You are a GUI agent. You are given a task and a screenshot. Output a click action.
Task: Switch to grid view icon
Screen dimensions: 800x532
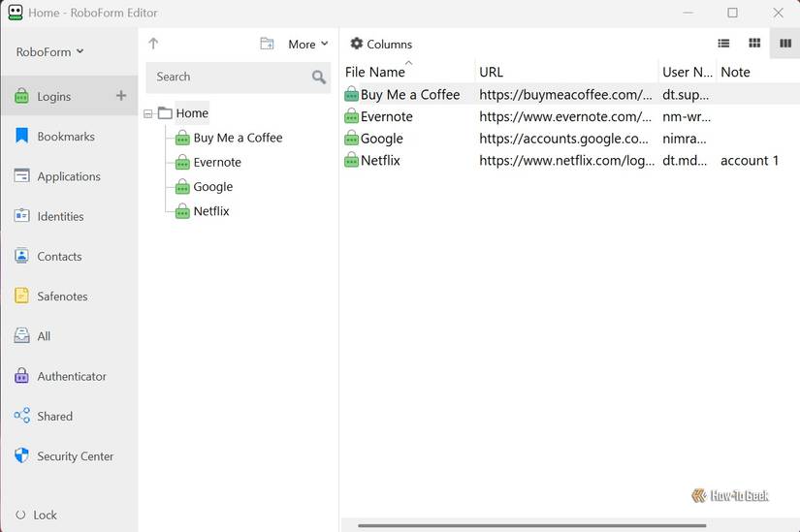(754, 44)
